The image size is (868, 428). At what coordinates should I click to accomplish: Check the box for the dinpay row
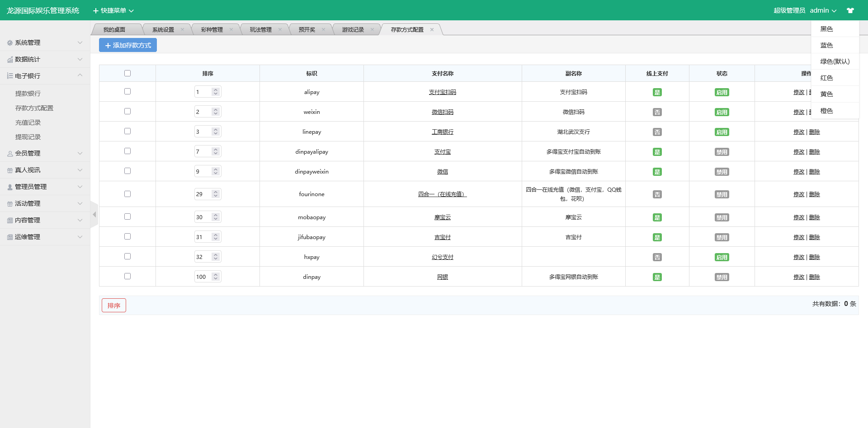click(x=127, y=276)
